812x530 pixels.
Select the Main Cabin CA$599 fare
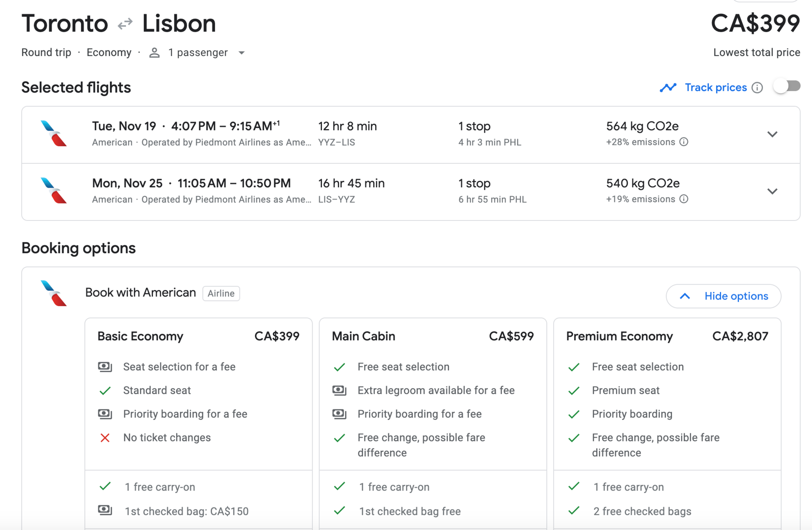pos(433,336)
